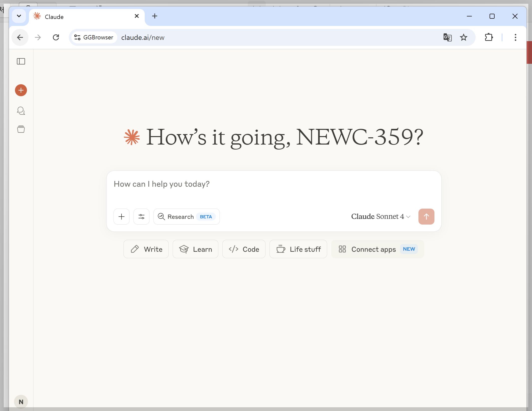532x411 pixels.
Task: Choose the Life stuff suggestion chip
Action: [298, 249]
